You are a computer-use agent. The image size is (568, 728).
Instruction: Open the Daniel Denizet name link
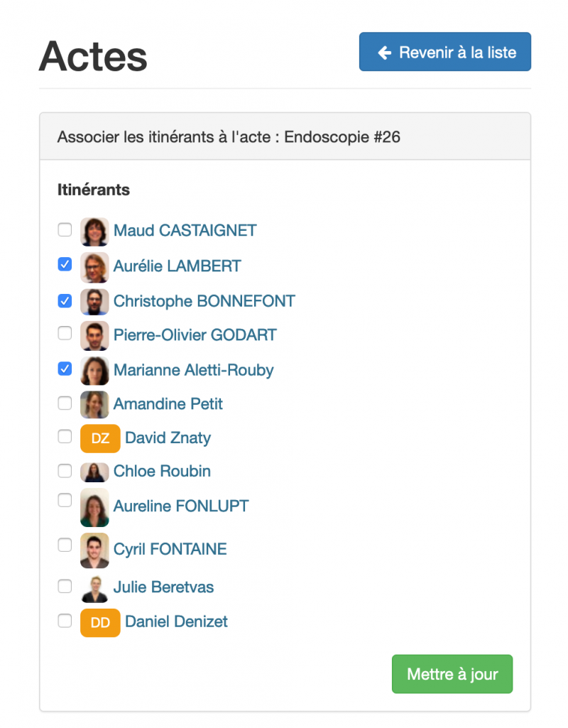176,621
